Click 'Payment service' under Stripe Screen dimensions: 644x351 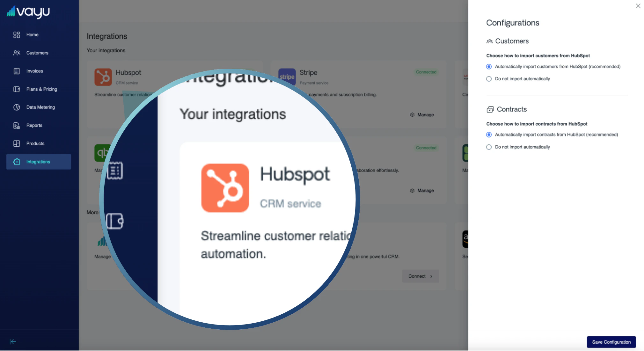click(x=314, y=83)
